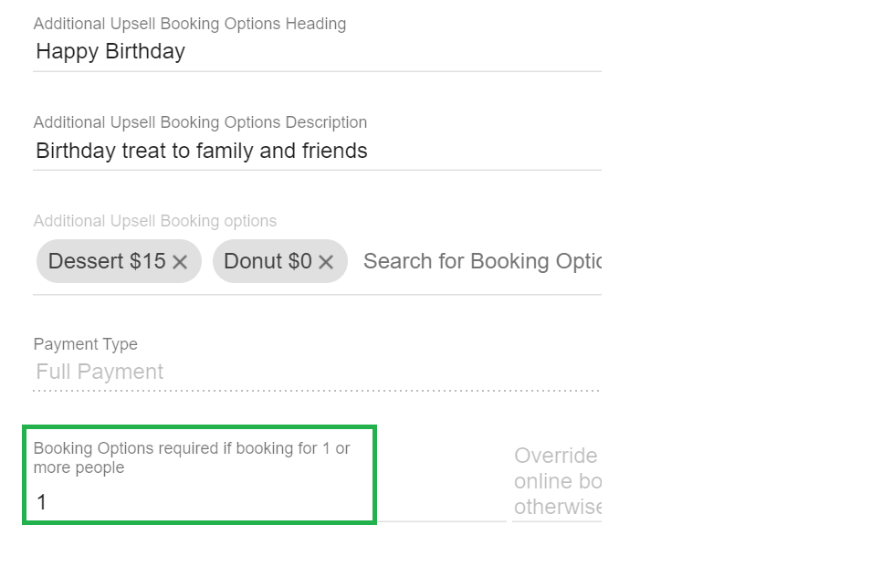The image size is (892, 588).
Task: Click the Additional Upsell Booking options label
Action: click(155, 220)
